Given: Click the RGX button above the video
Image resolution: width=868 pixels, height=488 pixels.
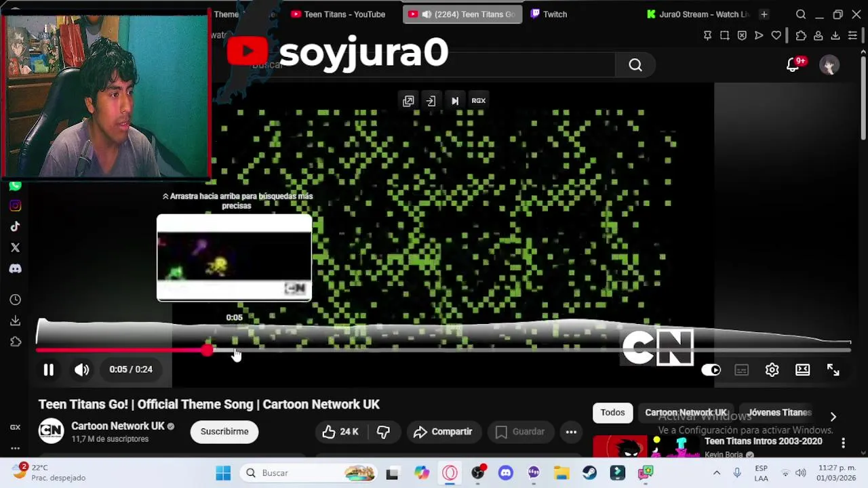Looking at the screenshot, I should point(479,101).
